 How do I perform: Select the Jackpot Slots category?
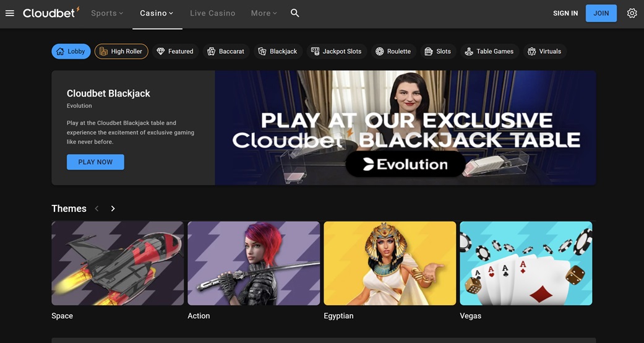(x=337, y=51)
